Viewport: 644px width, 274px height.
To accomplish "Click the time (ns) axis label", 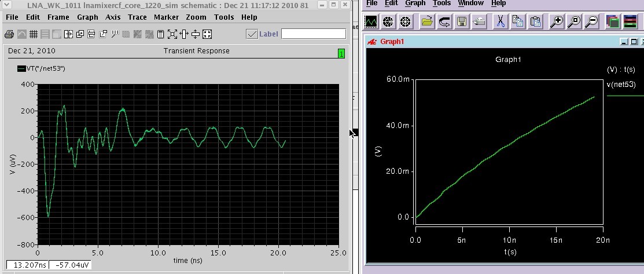I will (187, 261).
